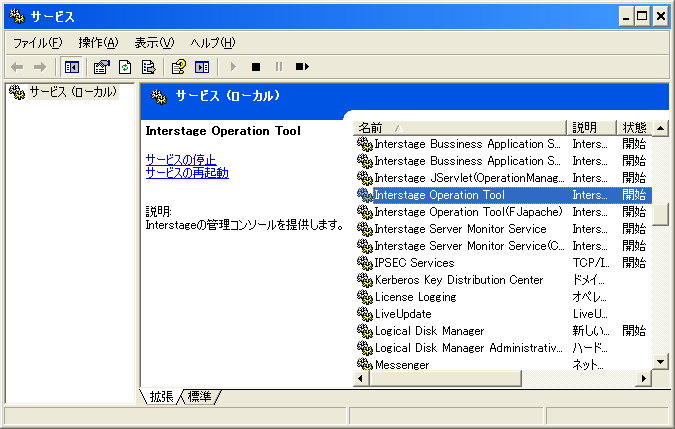This screenshot has height=429, width=675.
Task: Select サービス (ローカル) in the tree
Action: (73, 92)
